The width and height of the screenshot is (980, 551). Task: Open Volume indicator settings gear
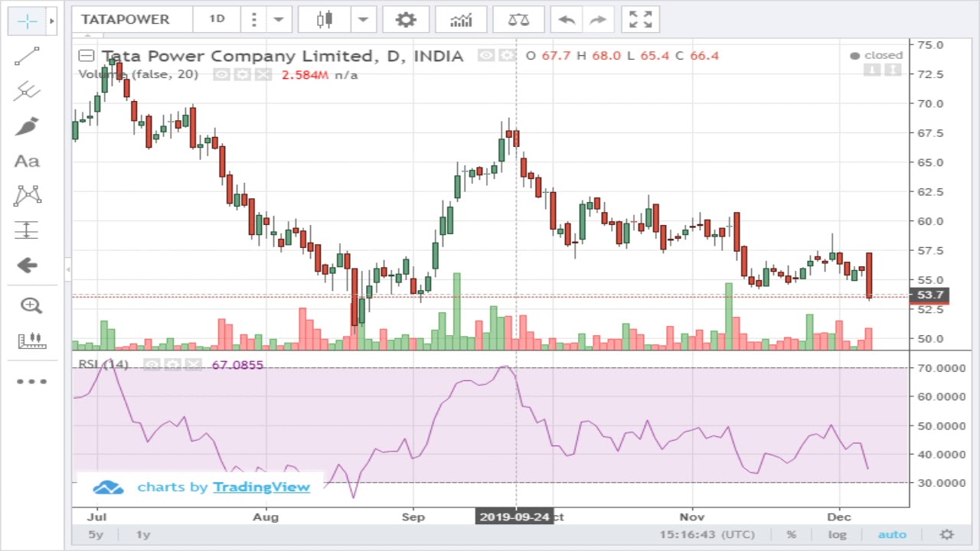click(243, 75)
